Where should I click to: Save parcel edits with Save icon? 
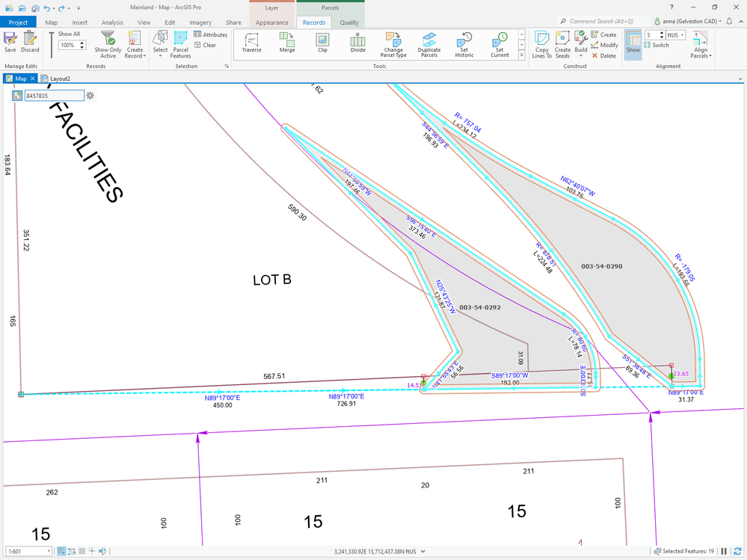(x=10, y=42)
